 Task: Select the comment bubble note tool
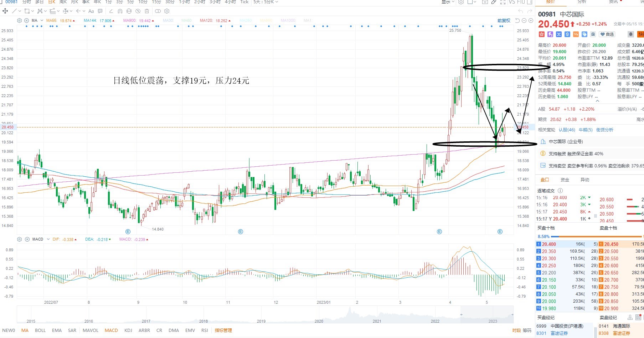coord(100,11)
